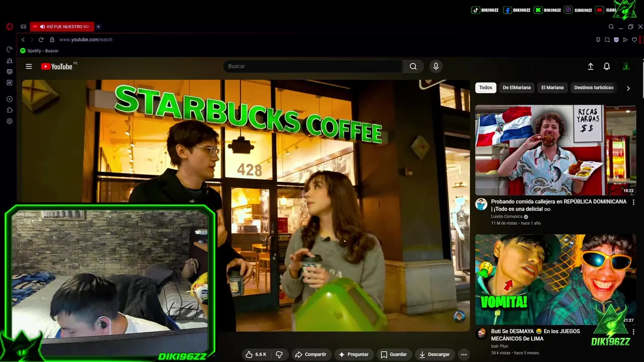Open the striped screen icon in Opera sidebar

coord(9,71)
